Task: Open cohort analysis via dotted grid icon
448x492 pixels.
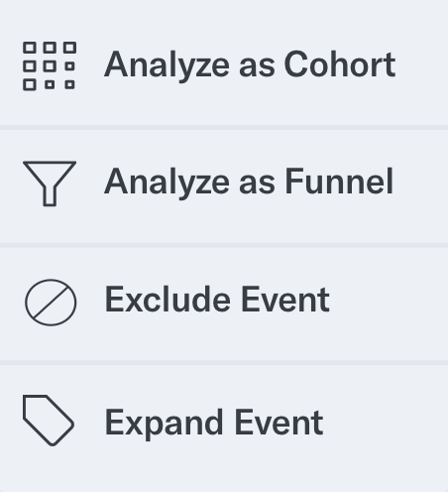Action: pos(50,66)
